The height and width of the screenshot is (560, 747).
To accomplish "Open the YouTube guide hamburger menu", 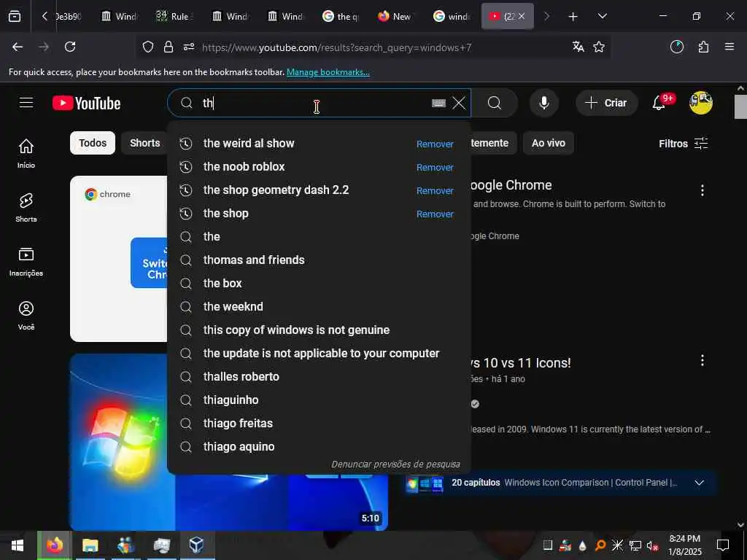I will (x=26, y=103).
